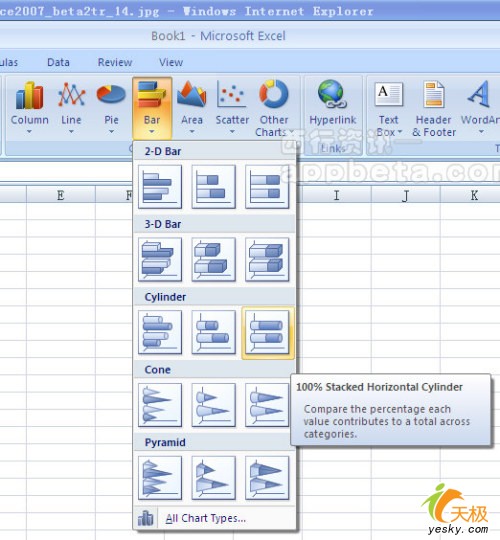Choose the 100% Stacked Horizontal Cylinder icon

click(267, 332)
